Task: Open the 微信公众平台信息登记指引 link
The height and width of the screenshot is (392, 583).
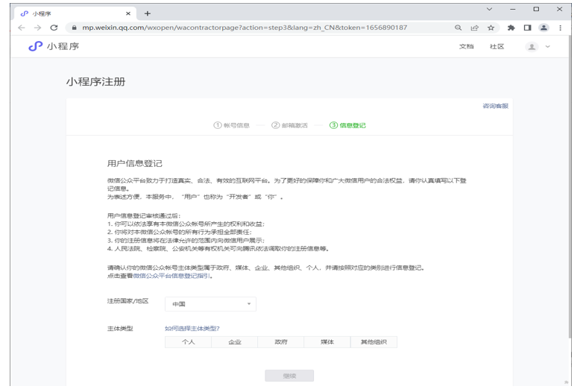Action: tap(171, 276)
